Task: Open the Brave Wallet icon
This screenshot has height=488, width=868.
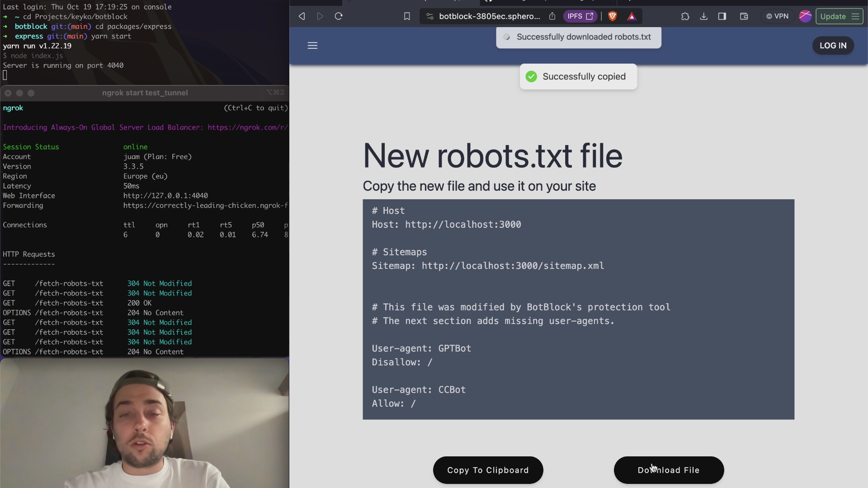Action: coord(744,16)
